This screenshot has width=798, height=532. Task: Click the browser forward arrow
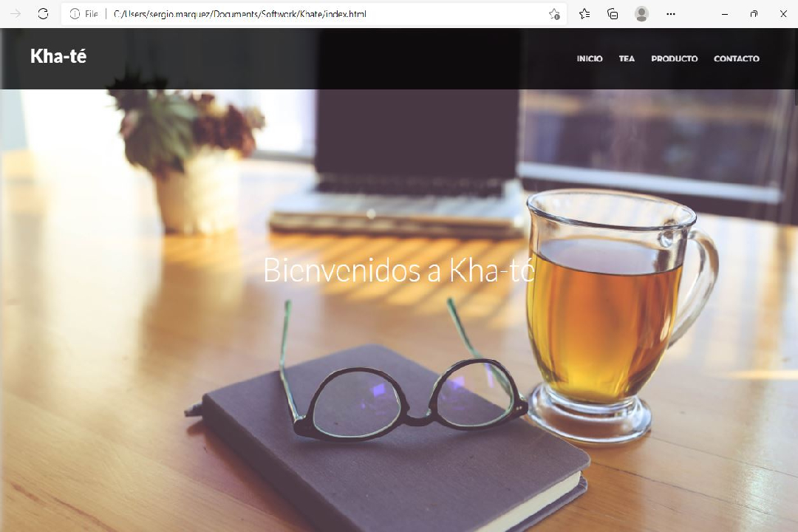point(16,14)
